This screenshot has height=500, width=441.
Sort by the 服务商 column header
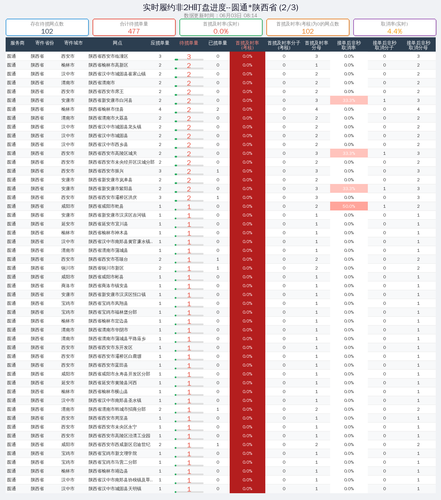point(17,43)
